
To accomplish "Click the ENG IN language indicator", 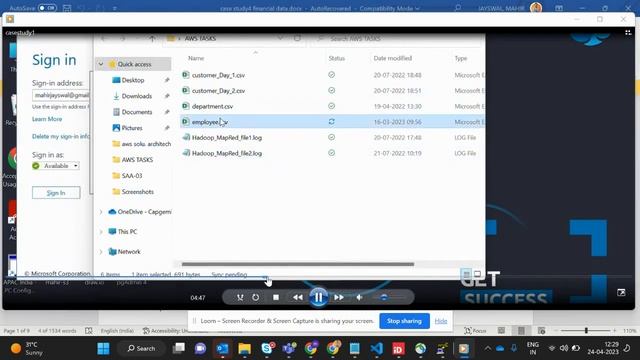I will [533, 349].
